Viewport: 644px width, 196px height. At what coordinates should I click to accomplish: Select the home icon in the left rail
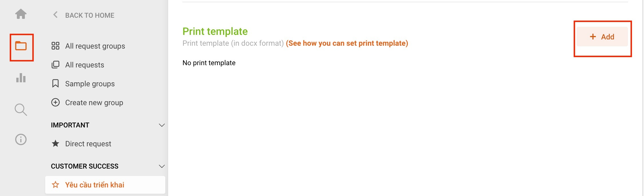[21, 14]
